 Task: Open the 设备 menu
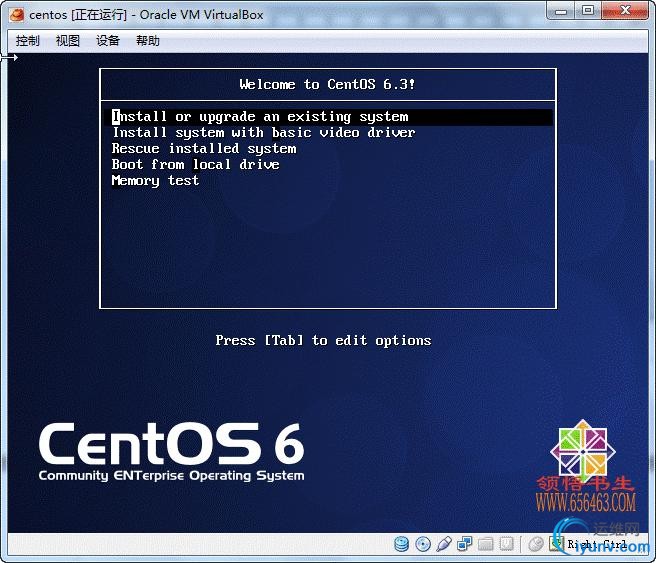tap(108, 41)
